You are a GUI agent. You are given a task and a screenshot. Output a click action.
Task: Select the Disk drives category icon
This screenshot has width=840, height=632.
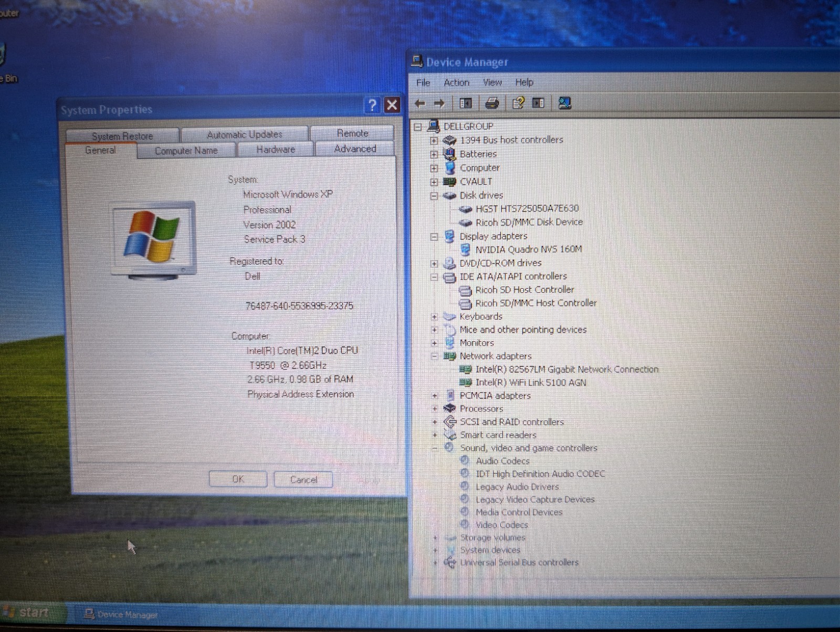[449, 195]
